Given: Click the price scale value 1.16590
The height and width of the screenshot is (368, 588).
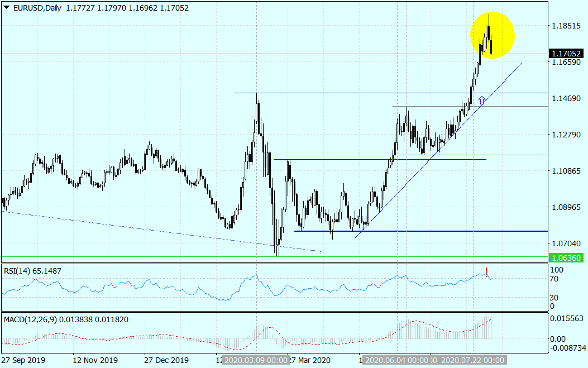Looking at the screenshot, I should pos(566,63).
